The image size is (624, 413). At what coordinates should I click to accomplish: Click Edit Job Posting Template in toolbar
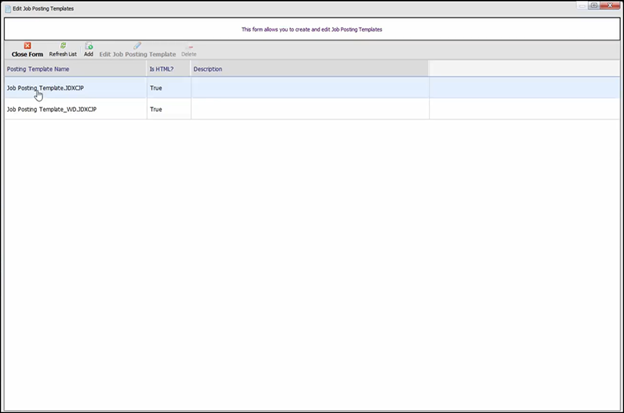click(137, 50)
